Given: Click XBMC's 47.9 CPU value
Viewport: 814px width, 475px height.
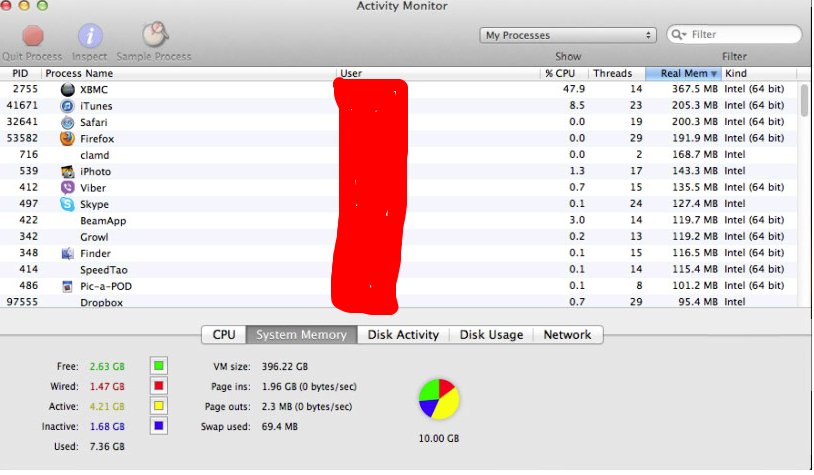Looking at the screenshot, I should [x=574, y=89].
